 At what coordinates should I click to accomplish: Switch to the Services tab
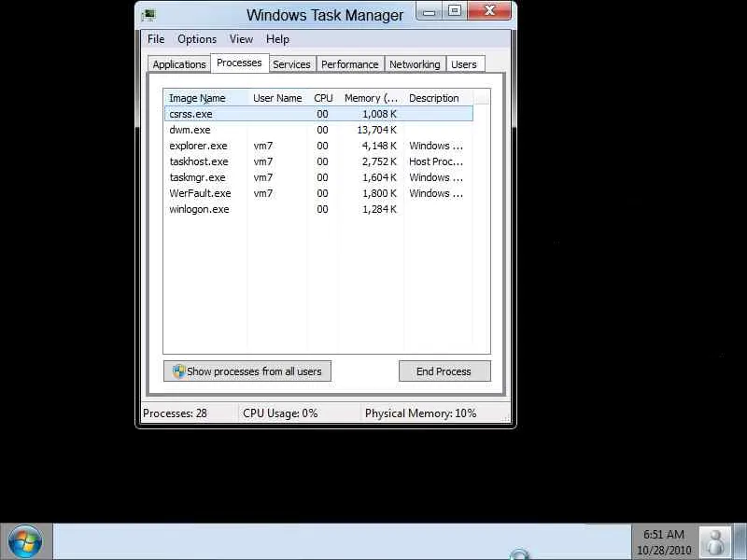pyautogui.click(x=291, y=64)
